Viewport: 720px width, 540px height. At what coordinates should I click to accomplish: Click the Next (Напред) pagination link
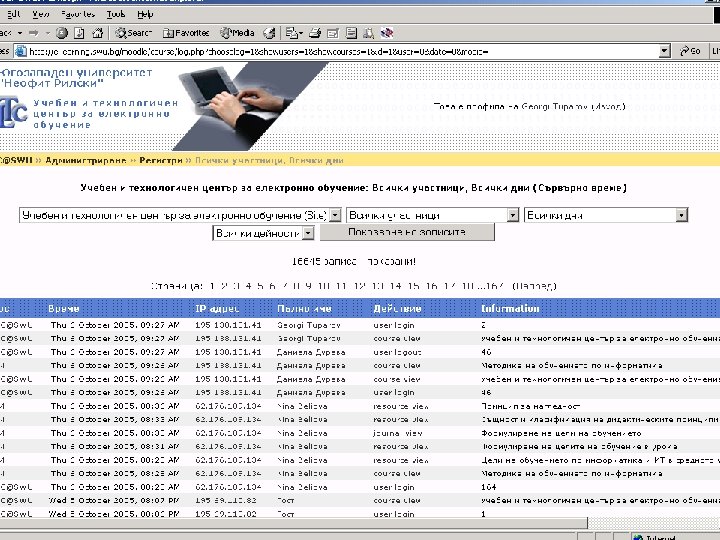(x=534, y=286)
